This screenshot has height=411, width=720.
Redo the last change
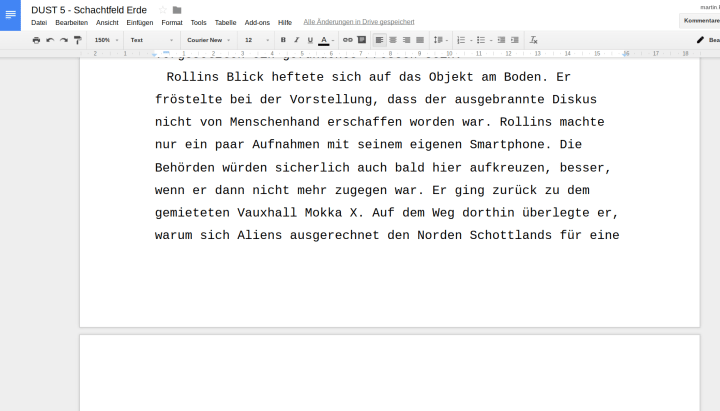click(64, 40)
